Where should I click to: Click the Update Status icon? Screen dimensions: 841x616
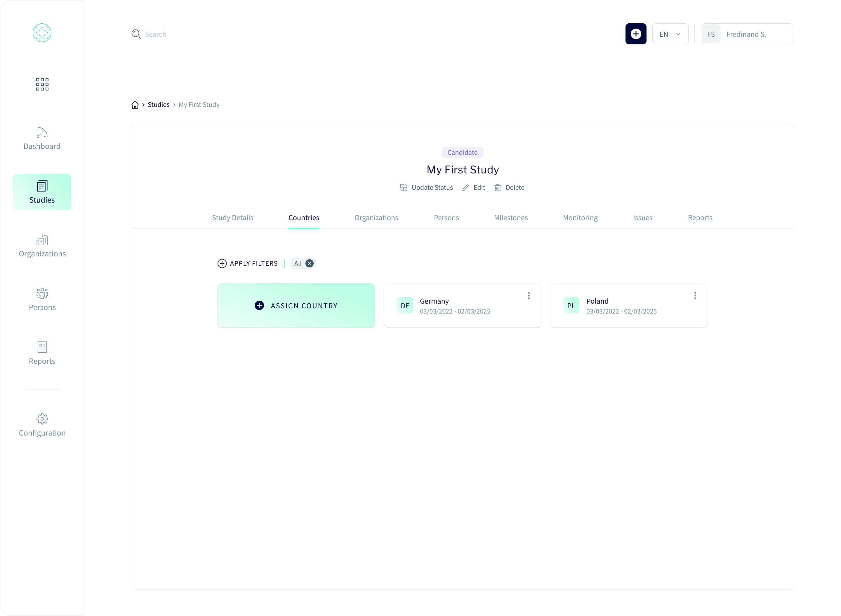click(403, 187)
